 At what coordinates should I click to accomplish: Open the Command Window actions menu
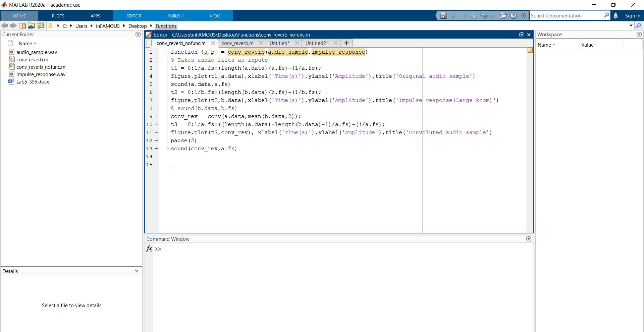529,239
